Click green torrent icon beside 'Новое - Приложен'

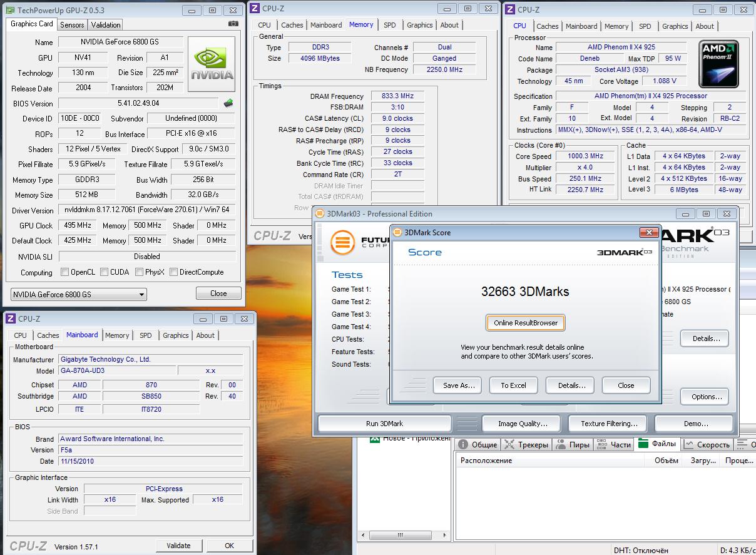click(x=374, y=439)
